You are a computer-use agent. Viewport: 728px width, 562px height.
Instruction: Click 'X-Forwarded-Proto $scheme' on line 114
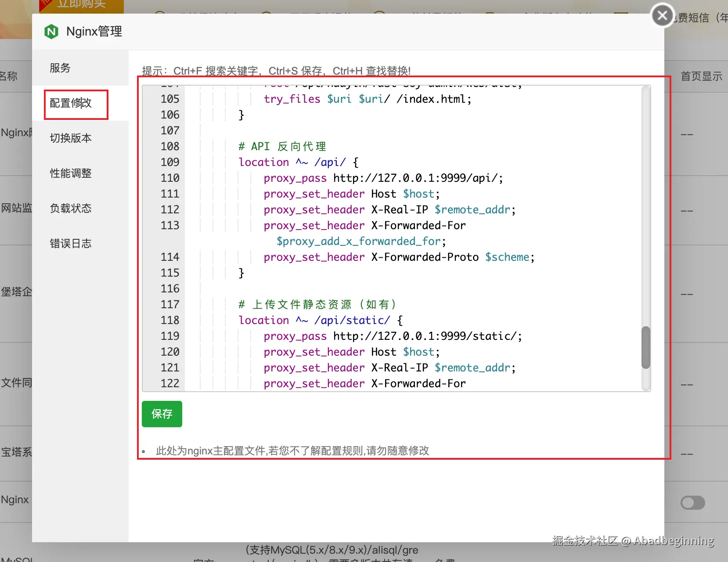click(453, 257)
